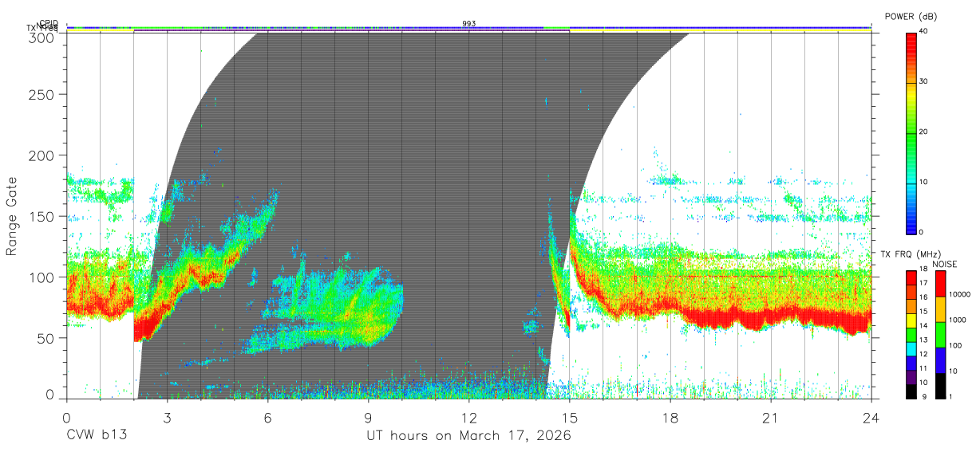Image resolution: width=980 pixels, height=452 pixels.
Task: Click the '6' hour tick on time axis
Action: tap(268, 418)
